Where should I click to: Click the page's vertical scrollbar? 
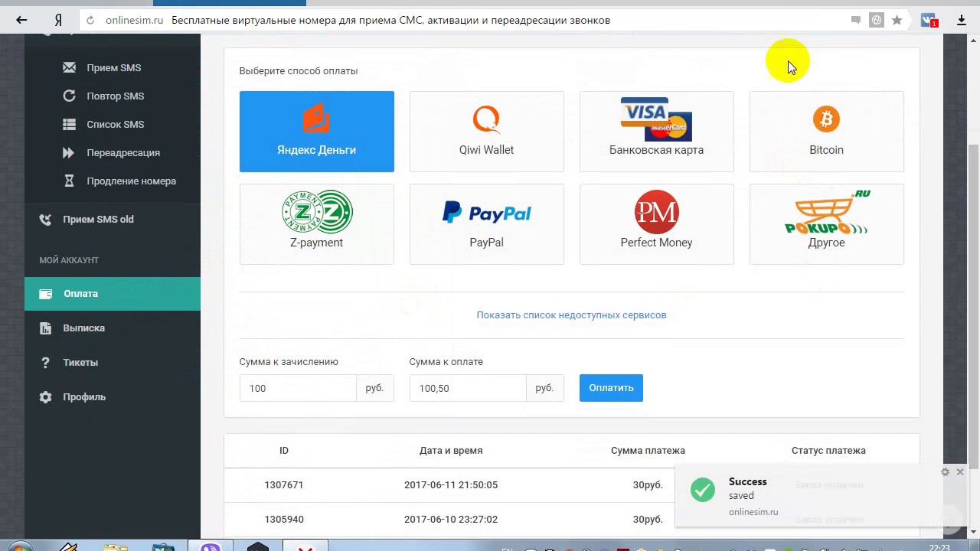point(974,306)
